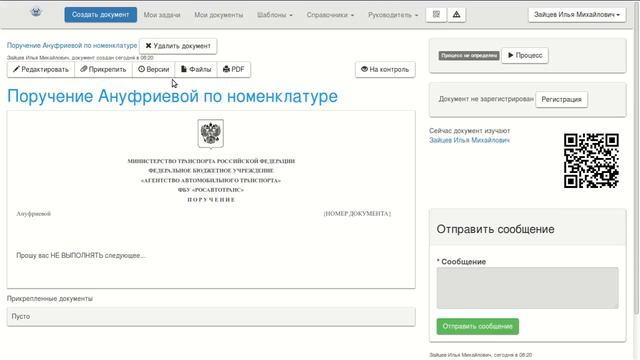
Task: Click Документ не зарегистрирован status text
Action: 486,99
